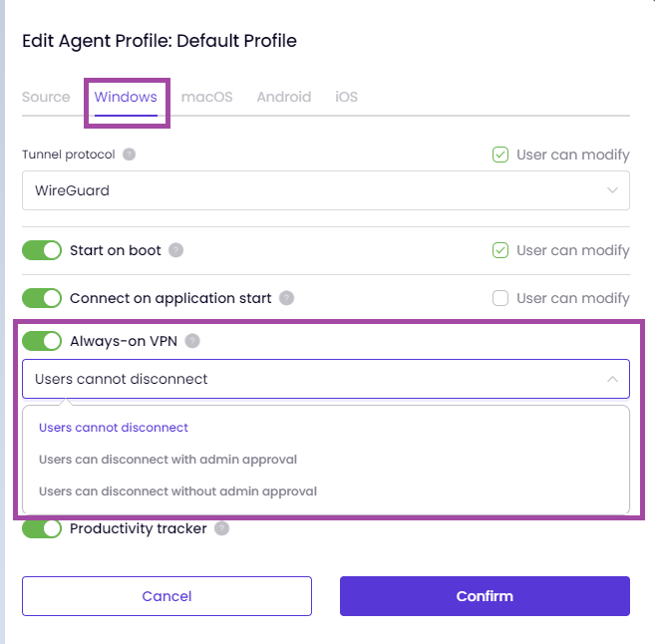Select Users can disconnect with admin approval
The height and width of the screenshot is (644, 655).
pyautogui.click(x=167, y=460)
